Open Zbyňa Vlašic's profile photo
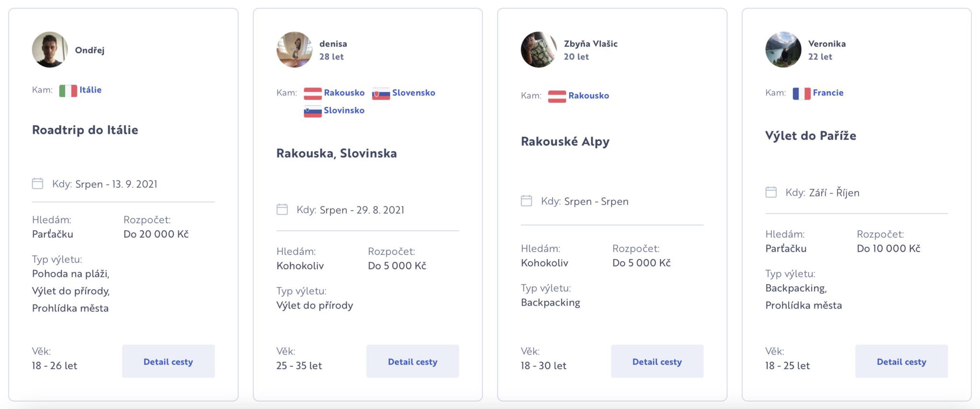 (x=539, y=50)
